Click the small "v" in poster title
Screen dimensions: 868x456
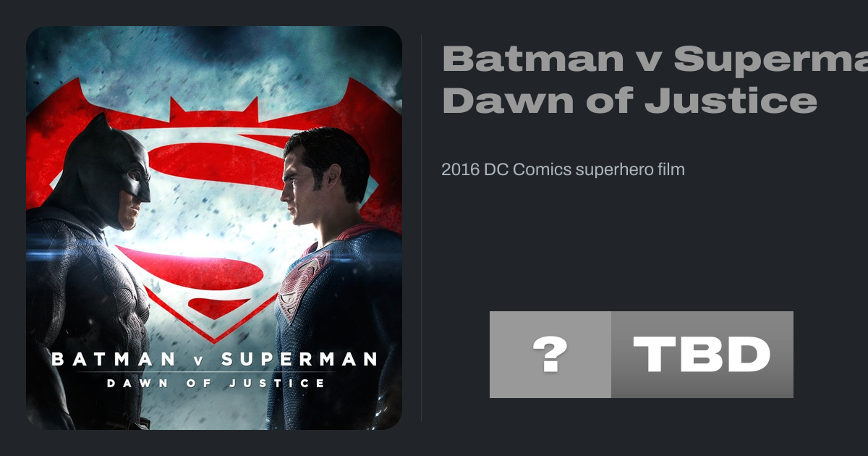pos(197,360)
